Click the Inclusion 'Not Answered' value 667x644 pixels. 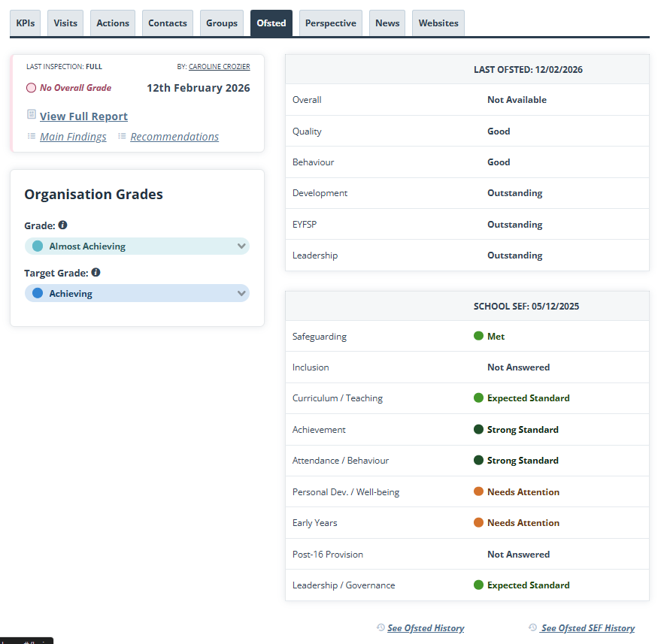point(519,367)
